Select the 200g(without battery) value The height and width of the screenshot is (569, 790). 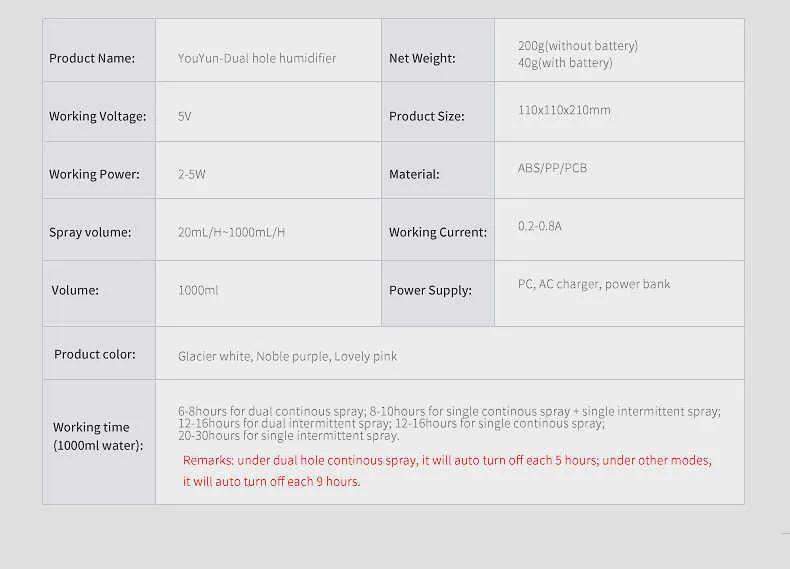578,46
